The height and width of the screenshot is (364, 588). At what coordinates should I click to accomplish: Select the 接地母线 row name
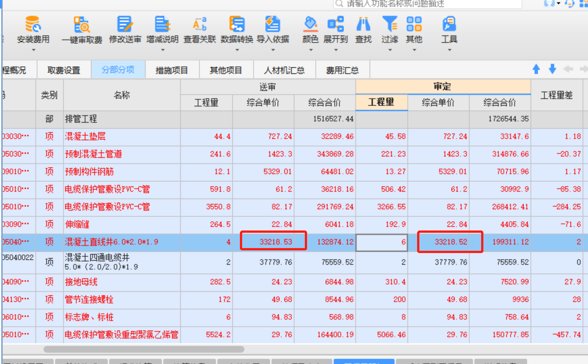click(x=81, y=282)
